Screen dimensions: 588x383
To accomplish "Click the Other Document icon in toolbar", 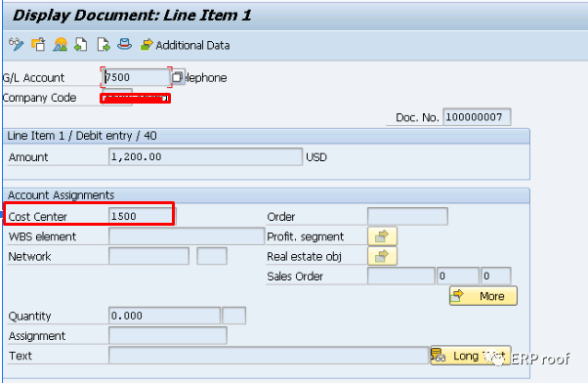I will [x=38, y=44].
